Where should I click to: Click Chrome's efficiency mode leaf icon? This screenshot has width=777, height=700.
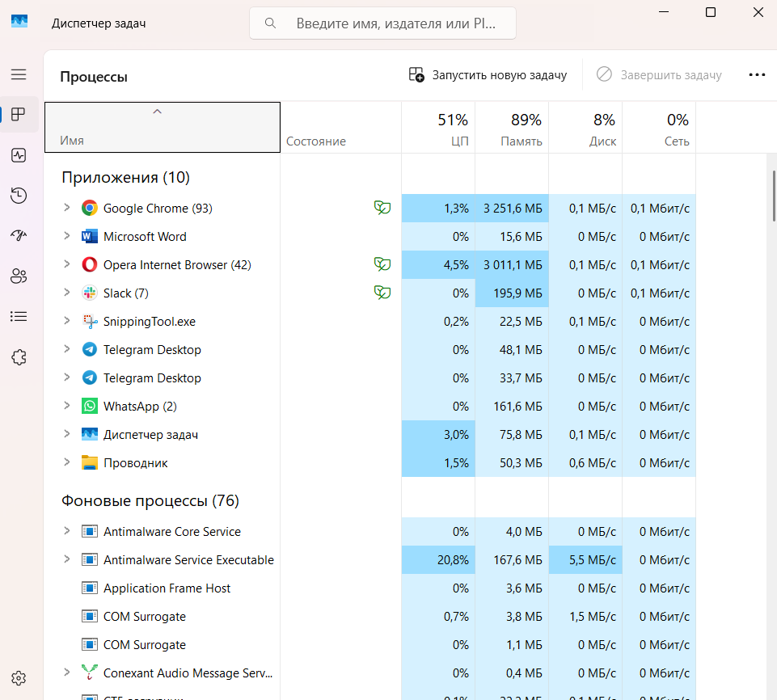(x=382, y=208)
